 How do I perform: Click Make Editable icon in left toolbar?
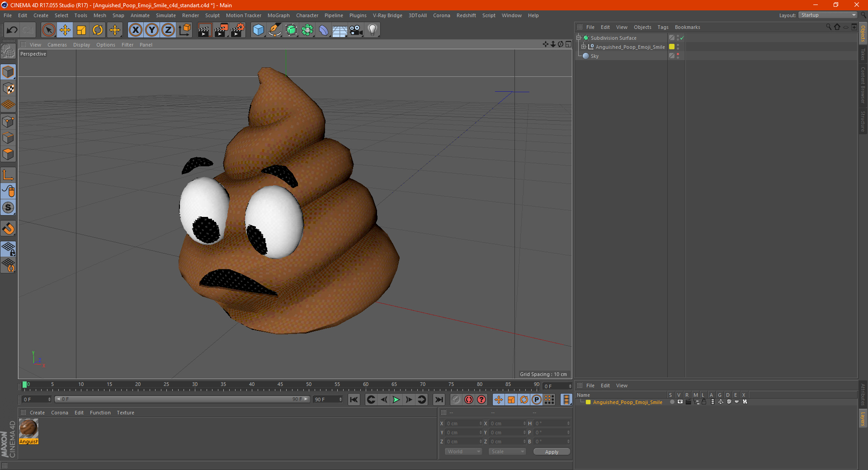click(x=8, y=52)
